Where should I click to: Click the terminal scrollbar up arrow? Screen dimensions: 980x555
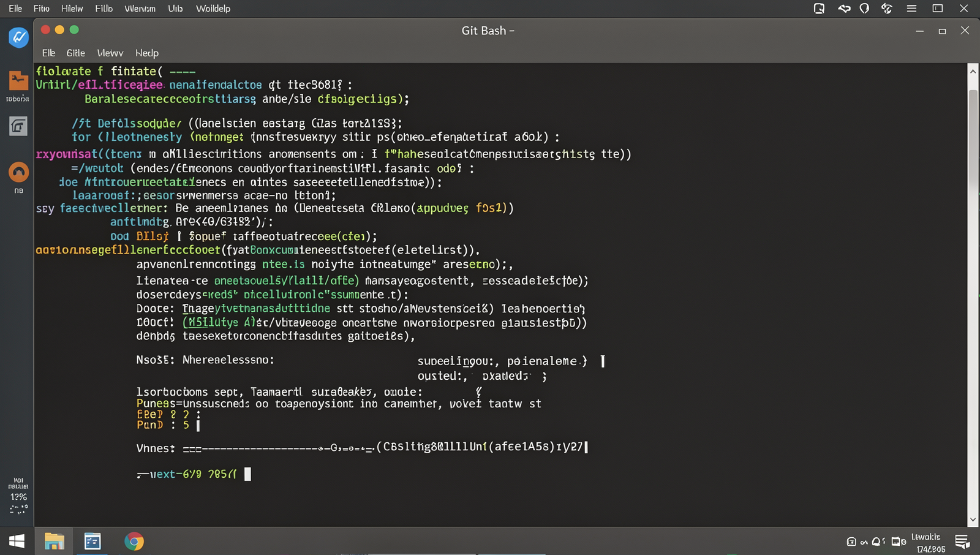point(973,71)
